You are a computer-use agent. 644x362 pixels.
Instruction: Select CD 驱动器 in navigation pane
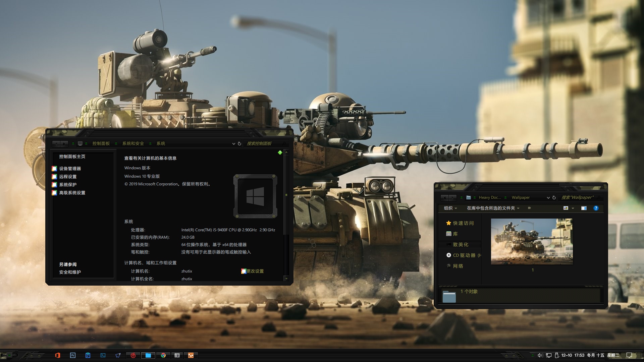(464, 255)
